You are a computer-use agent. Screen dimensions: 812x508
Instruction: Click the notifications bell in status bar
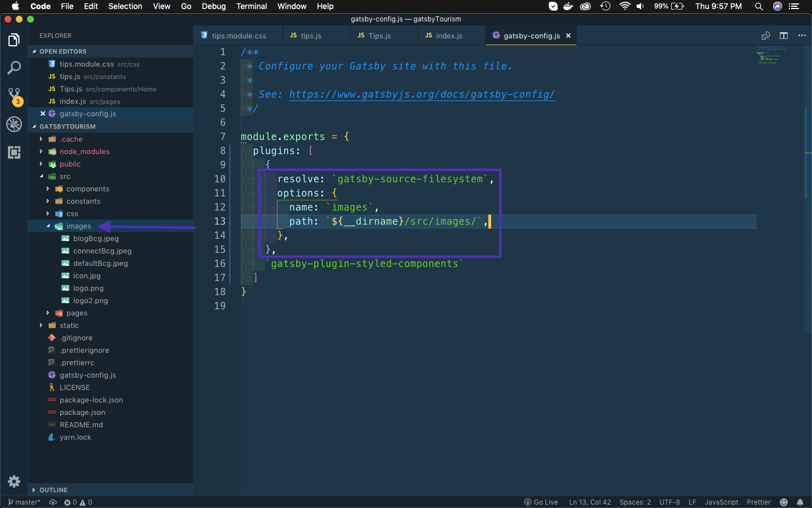[800, 502]
